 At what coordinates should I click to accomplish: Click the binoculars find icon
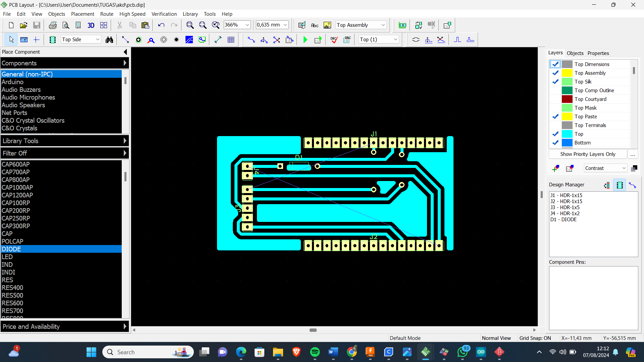click(109, 40)
